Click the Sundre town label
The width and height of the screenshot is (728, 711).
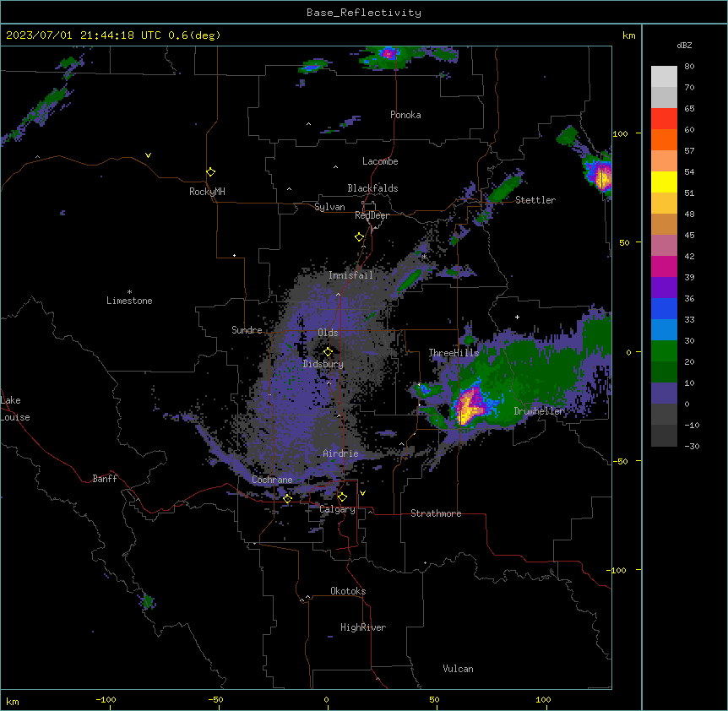pos(247,330)
